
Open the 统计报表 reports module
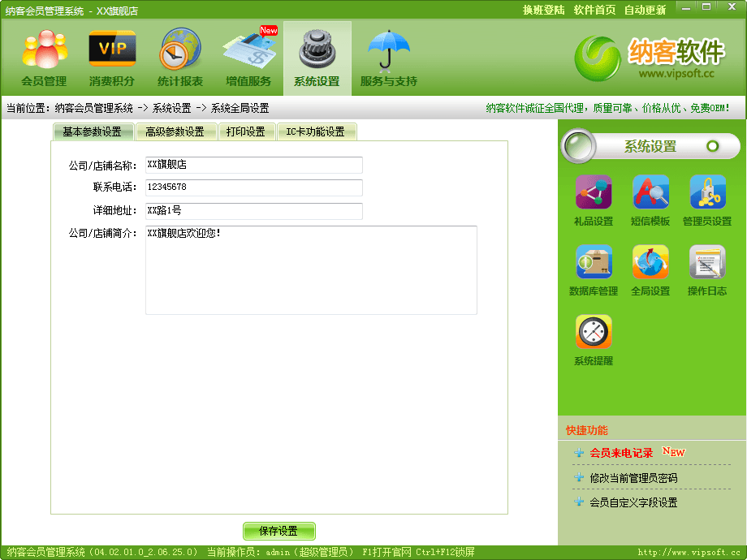(x=180, y=58)
